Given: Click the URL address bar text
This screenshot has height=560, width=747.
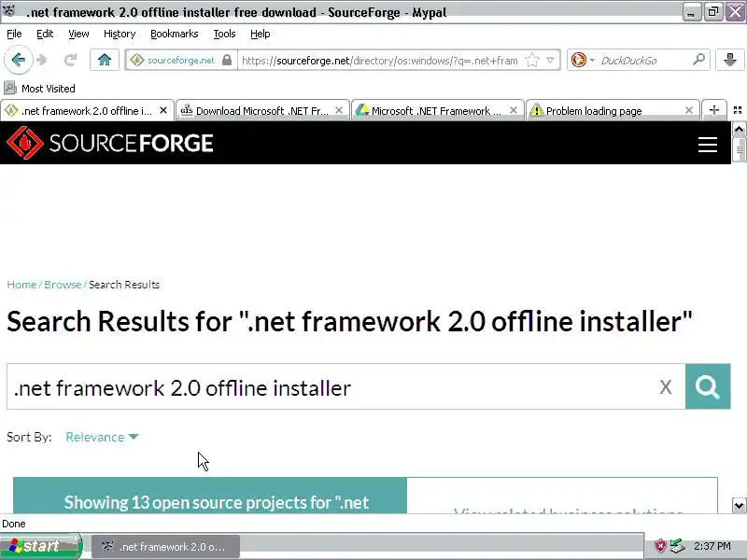Looking at the screenshot, I should coord(380,61).
